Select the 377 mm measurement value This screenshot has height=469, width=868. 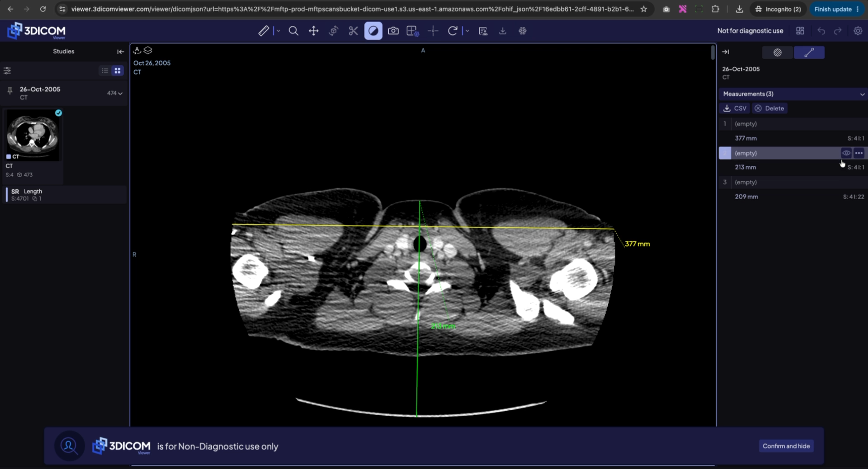[x=745, y=138]
